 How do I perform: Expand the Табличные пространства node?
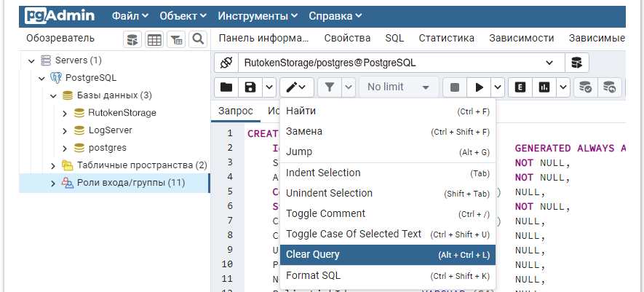tap(53, 165)
